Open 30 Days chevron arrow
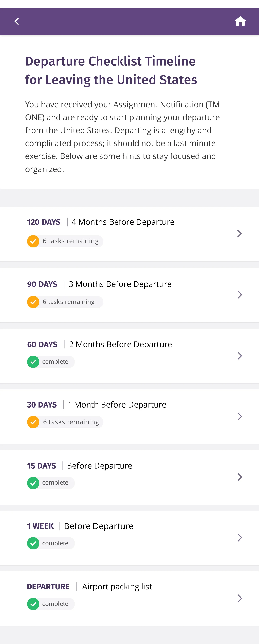This screenshot has height=644, width=259. [x=240, y=416]
